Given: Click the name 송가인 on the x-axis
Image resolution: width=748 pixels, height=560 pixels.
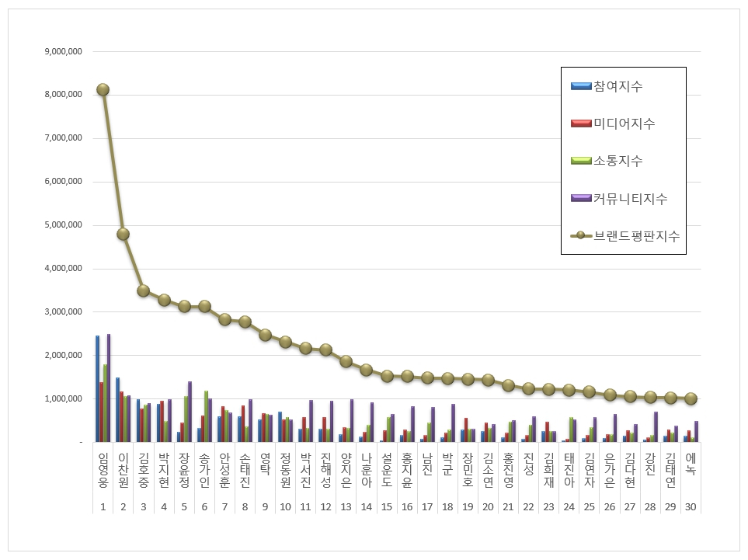Looking at the screenshot, I should 204,471.
